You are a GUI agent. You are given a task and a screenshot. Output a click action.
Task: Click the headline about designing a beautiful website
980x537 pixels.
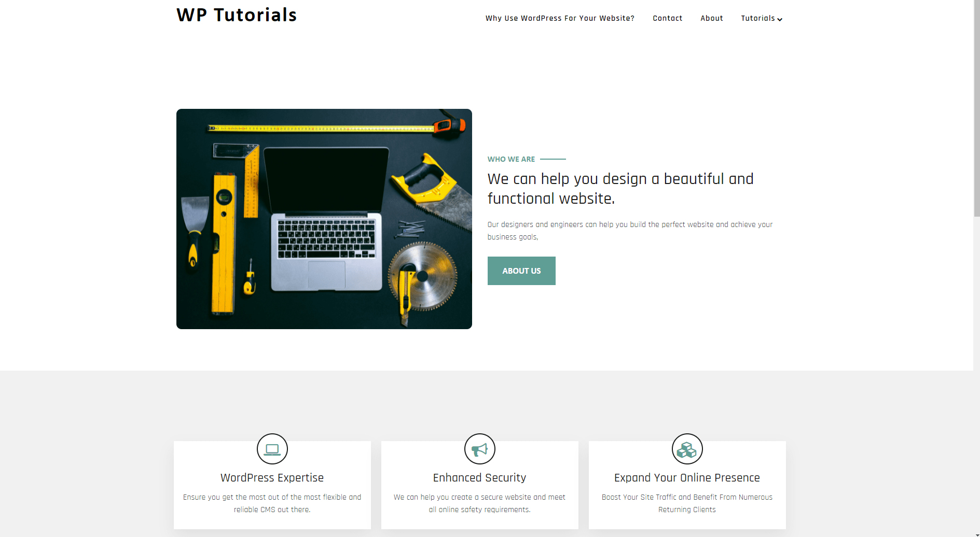tap(620, 189)
